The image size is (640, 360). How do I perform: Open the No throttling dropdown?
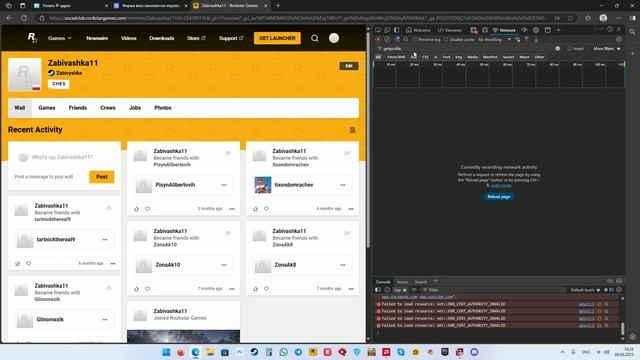pyautogui.click(x=494, y=40)
